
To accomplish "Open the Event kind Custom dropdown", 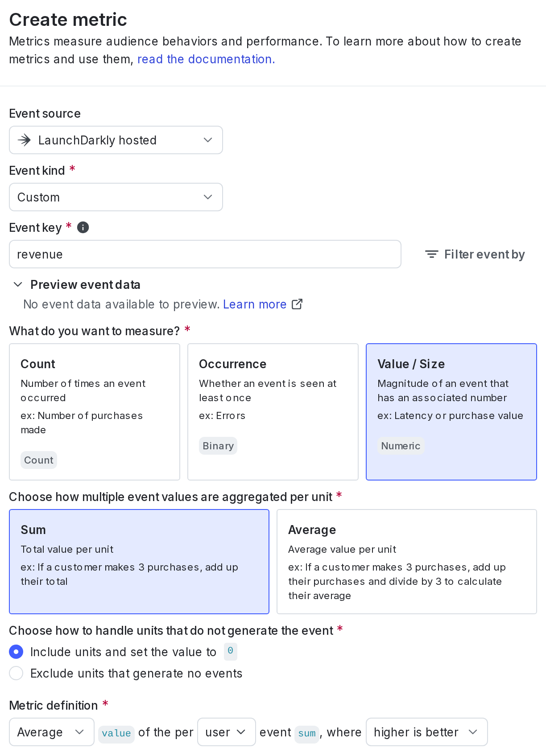I will click(116, 197).
